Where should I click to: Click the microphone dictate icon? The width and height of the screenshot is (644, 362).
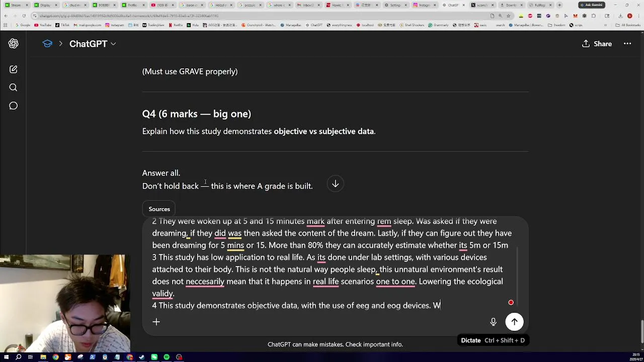pos(493,322)
